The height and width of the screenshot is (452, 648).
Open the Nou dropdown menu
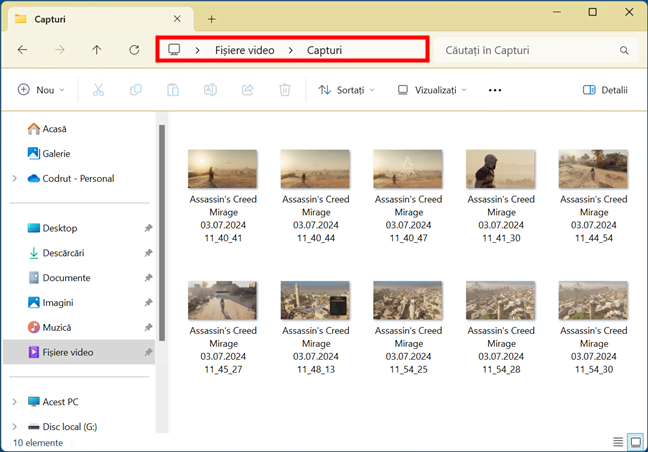coord(41,90)
